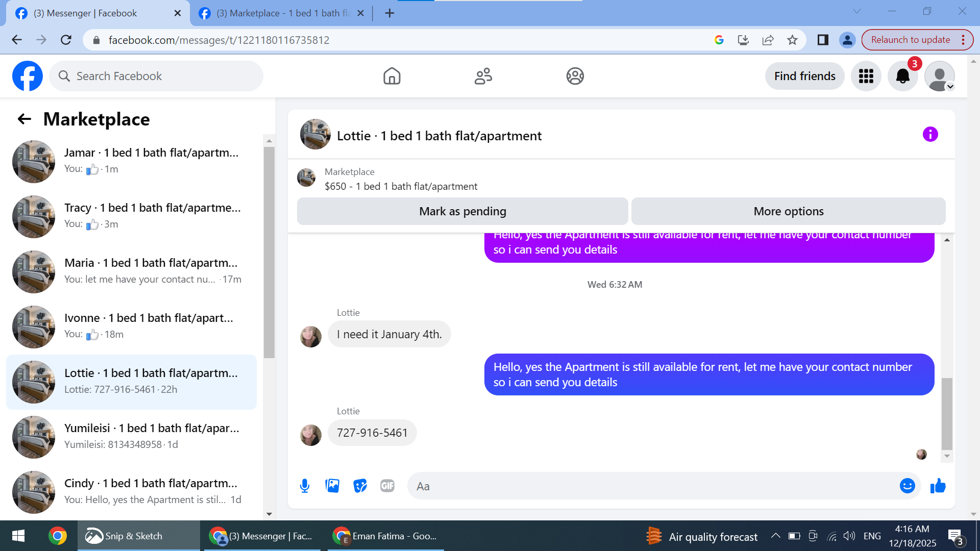Open the notifications bell
Viewport: 980px width, 551px height.
point(903,76)
